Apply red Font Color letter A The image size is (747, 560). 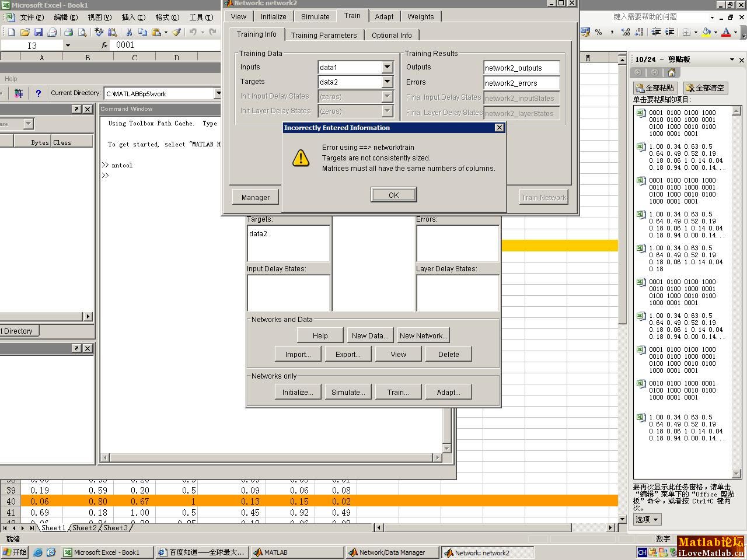tap(726, 32)
